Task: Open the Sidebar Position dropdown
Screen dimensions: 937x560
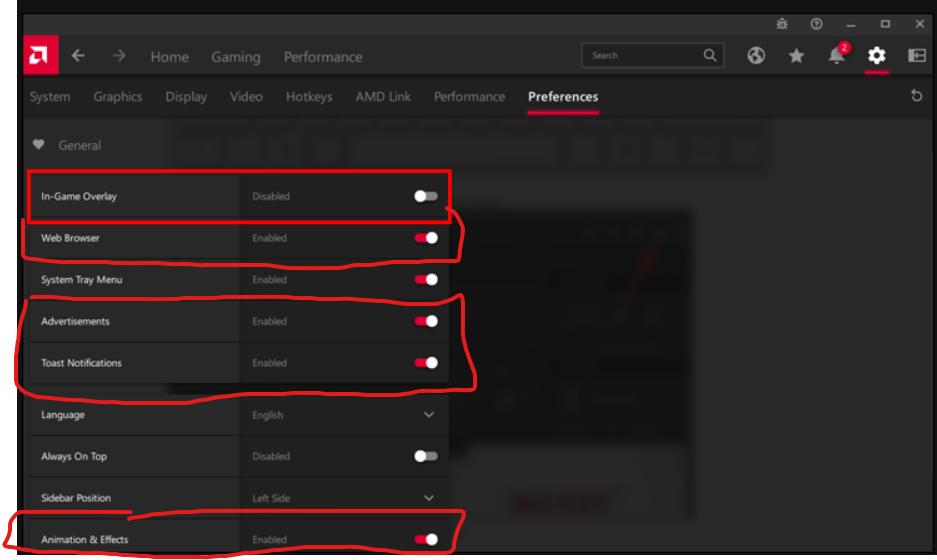Action: coord(344,498)
